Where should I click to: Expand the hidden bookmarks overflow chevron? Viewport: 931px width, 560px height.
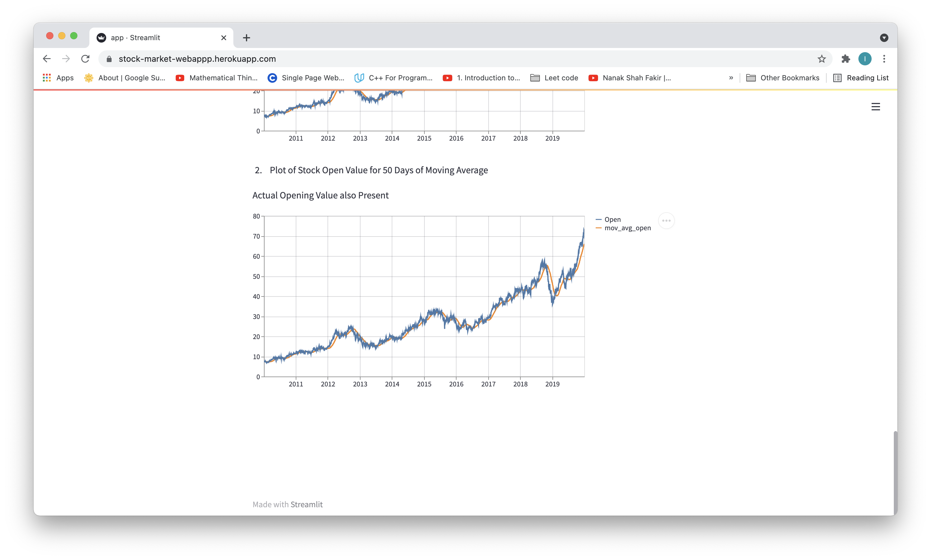(x=731, y=78)
